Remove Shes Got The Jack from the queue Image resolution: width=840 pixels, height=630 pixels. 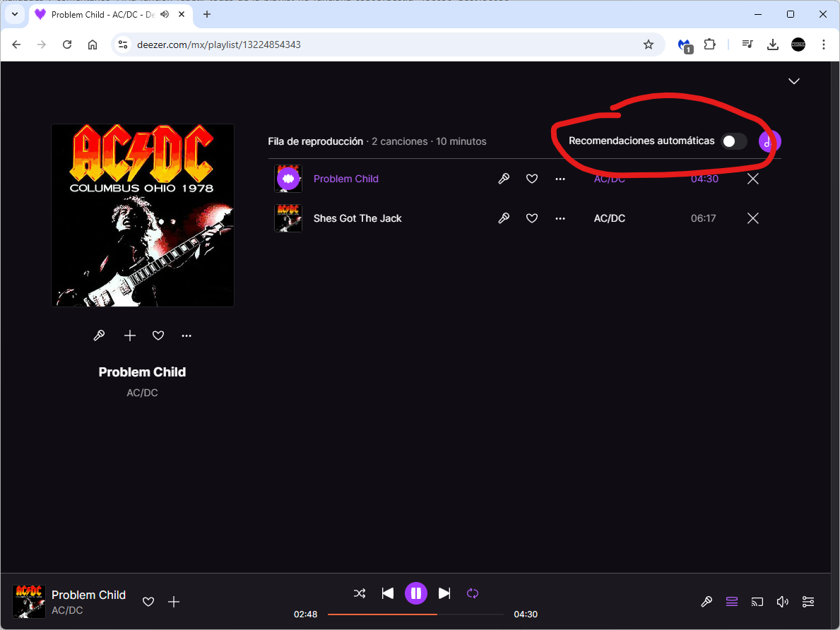(752, 218)
